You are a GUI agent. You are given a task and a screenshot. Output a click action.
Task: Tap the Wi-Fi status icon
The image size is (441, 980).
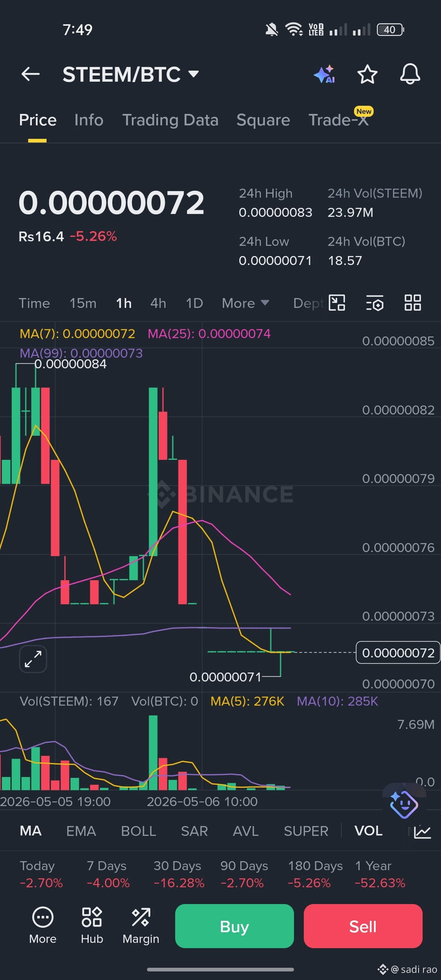tap(294, 29)
